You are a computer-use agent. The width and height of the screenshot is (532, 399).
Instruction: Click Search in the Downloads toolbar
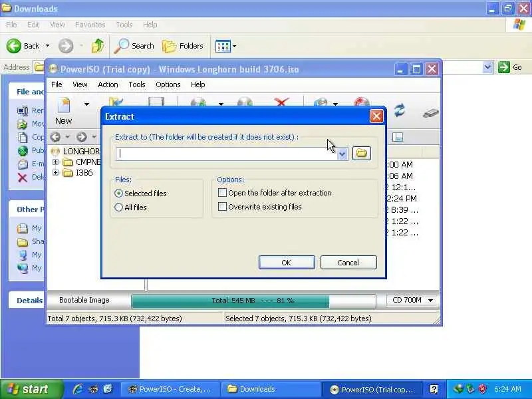134,46
